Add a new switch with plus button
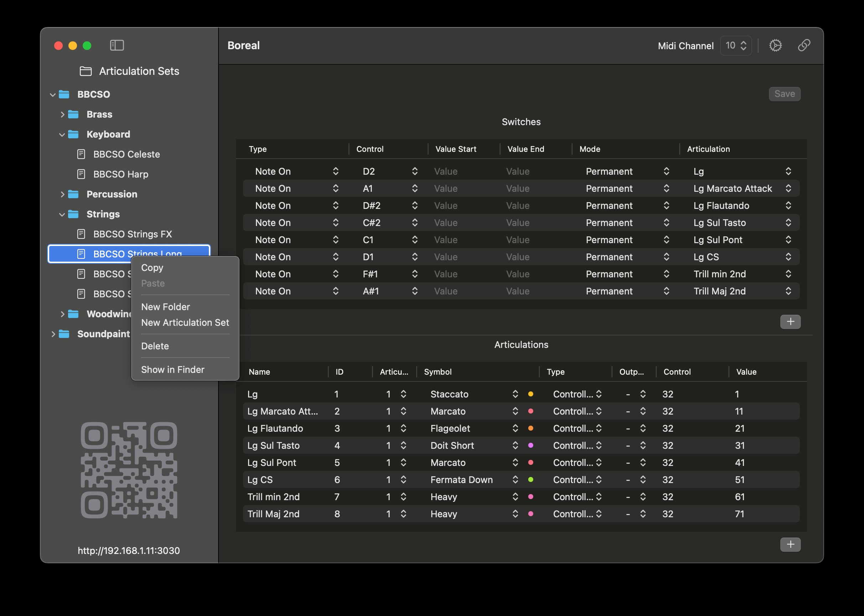Screen dimensions: 864x616 point(791,322)
